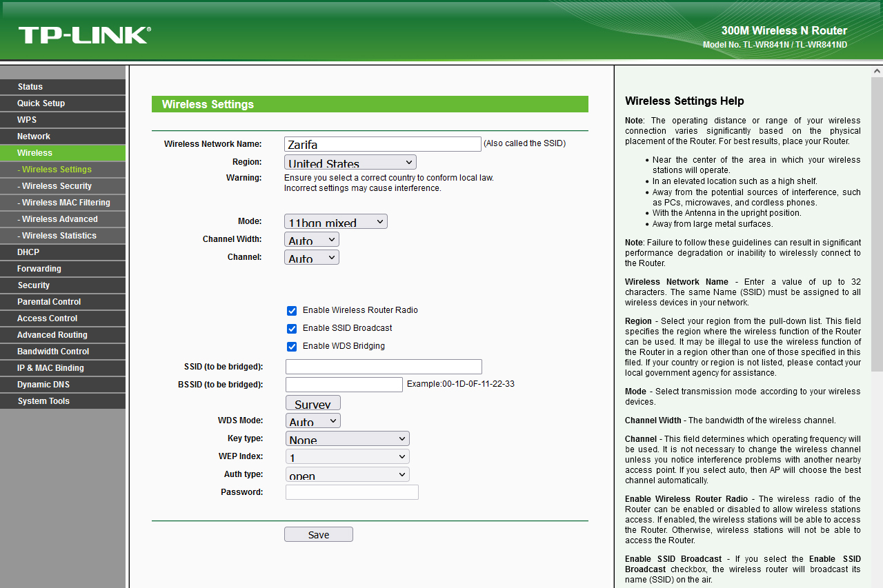Screen dimensions: 883x588
Task: Click the Example:00-1D-0F-11-22-33 text
Action: pyautogui.click(x=461, y=384)
